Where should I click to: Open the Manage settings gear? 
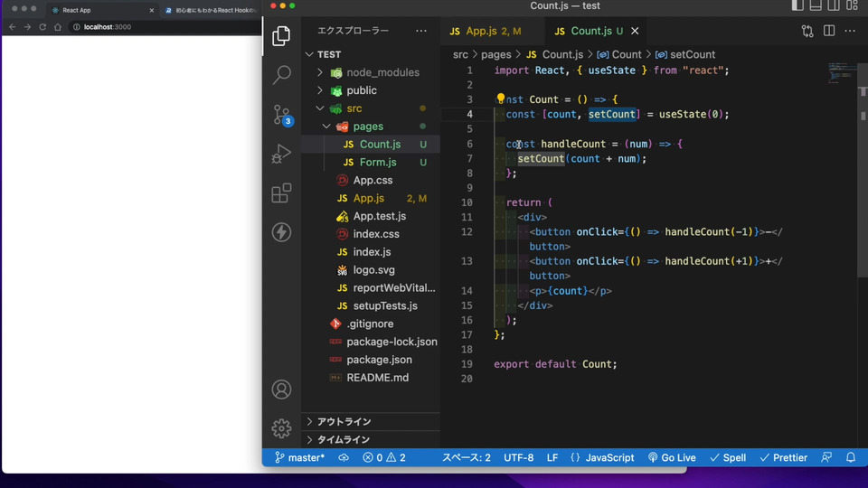point(281,428)
